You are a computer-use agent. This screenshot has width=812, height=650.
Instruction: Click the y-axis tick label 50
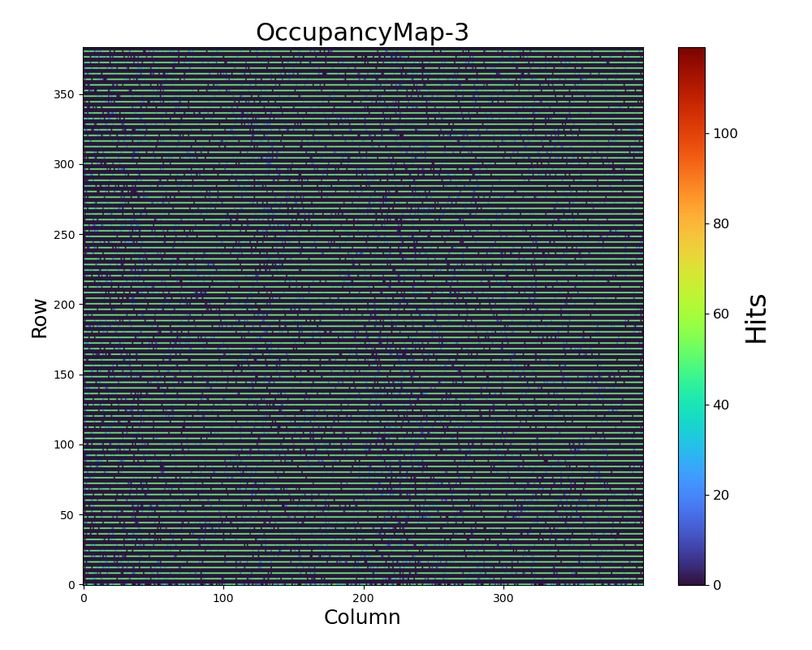[68, 515]
